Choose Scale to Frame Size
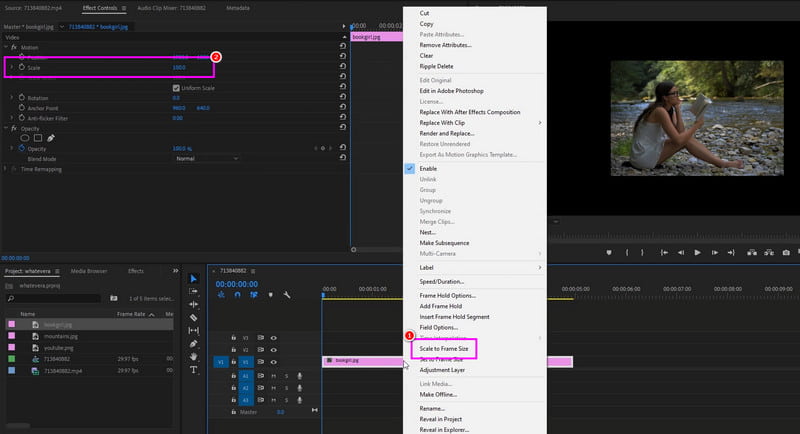This screenshot has width=800, height=434. pos(443,349)
